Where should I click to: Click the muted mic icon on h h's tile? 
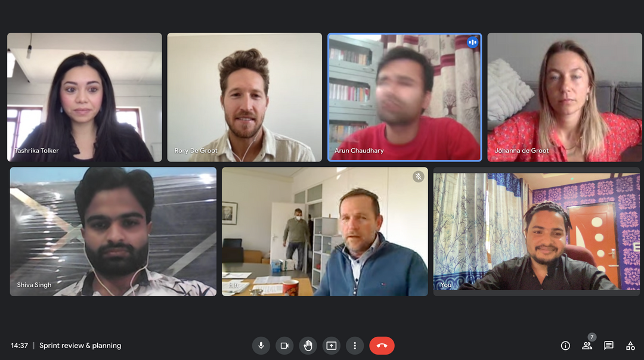[x=418, y=176]
